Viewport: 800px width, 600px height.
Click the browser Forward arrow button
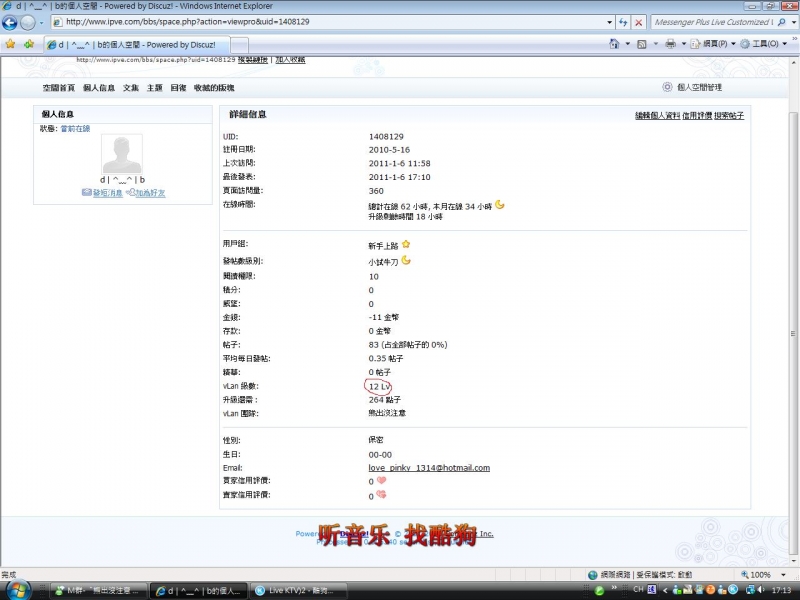point(28,22)
